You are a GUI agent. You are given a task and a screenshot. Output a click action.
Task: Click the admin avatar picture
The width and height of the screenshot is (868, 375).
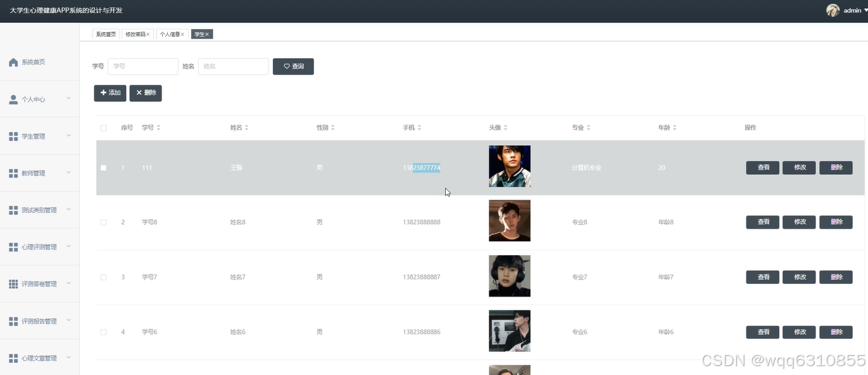[x=833, y=10]
